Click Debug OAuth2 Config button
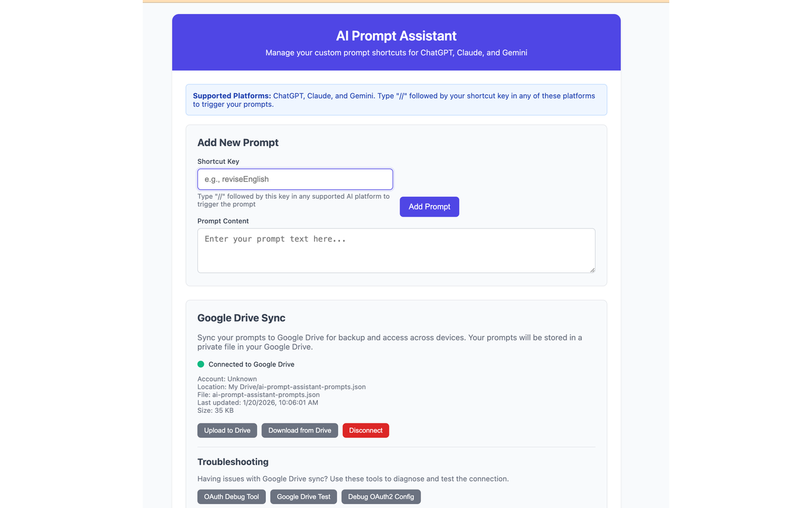This screenshot has height=508, width=812. (x=381, y=497)
